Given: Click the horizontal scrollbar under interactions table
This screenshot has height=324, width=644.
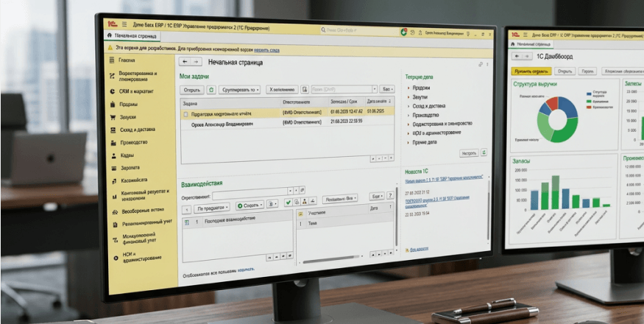Looking at the screenshot, I should click(x=331, y=258).
